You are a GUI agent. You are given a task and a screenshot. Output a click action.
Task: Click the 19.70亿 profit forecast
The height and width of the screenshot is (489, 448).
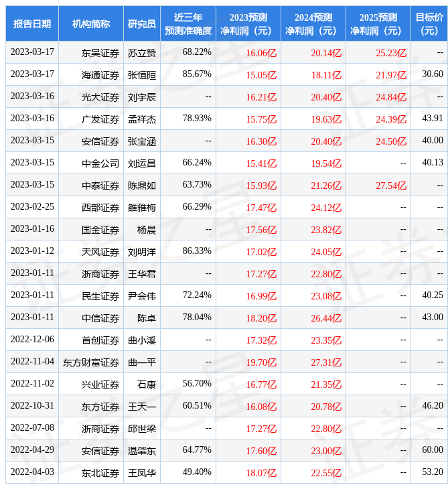[x=261, y=362]
